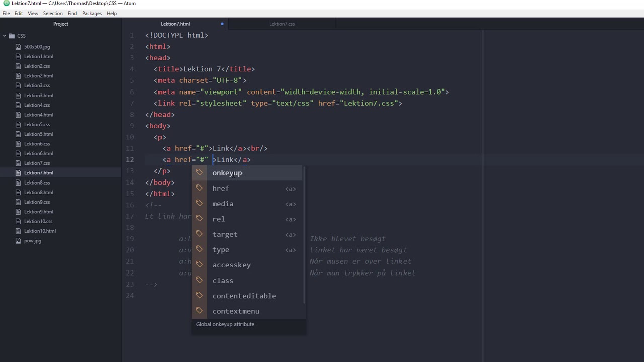This screenshot has height=362, width=644.
Task: Click file icon beside 500x500.jpg
Action: (19, 47)
